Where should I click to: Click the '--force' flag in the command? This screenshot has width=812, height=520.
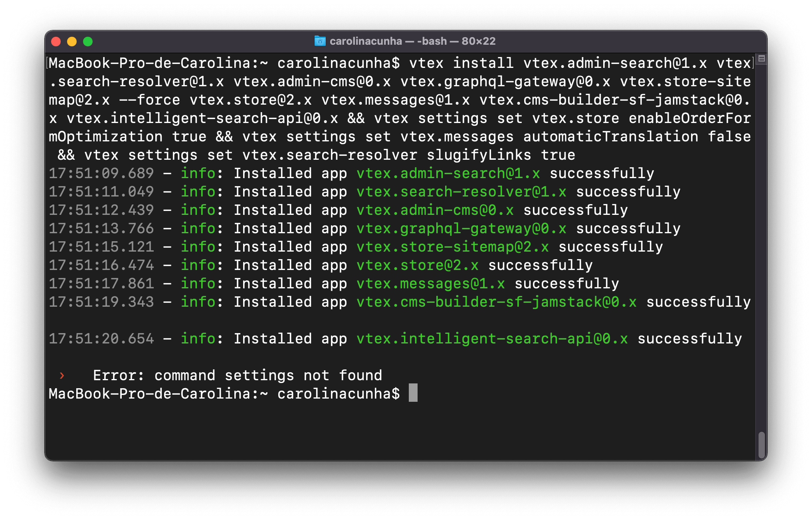pos(150,100)
